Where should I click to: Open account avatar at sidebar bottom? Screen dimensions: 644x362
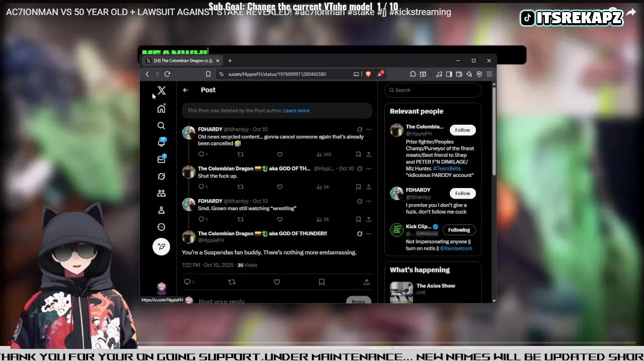161,288
